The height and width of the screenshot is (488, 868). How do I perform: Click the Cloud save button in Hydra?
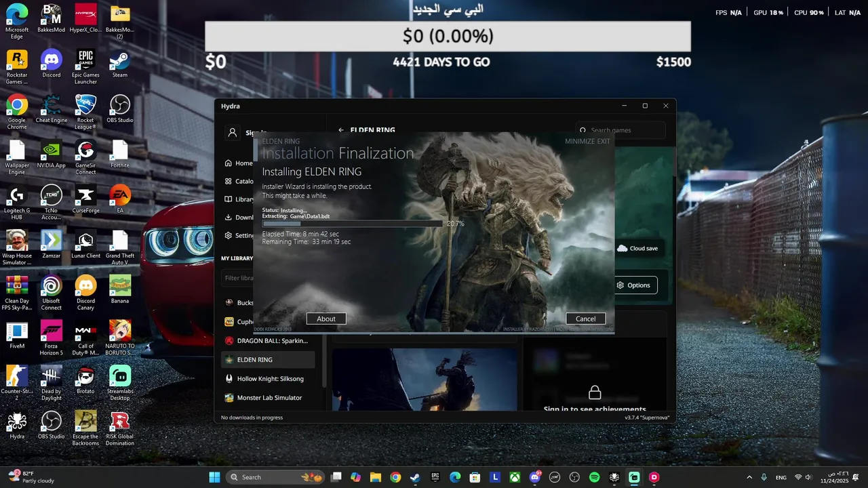pyautogui.click(x=637, y=248)
